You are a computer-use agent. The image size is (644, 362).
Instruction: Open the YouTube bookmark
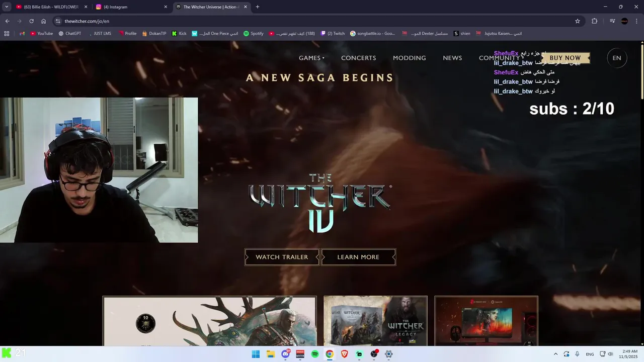pyautogui.click(x=41, y=33)
